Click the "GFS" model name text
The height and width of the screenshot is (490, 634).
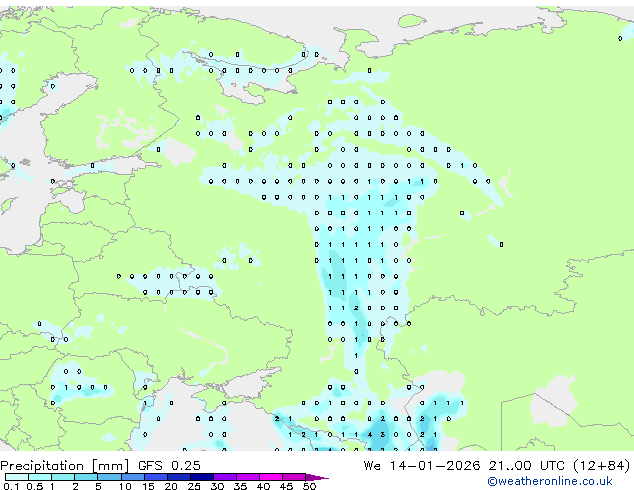point(150,466)
